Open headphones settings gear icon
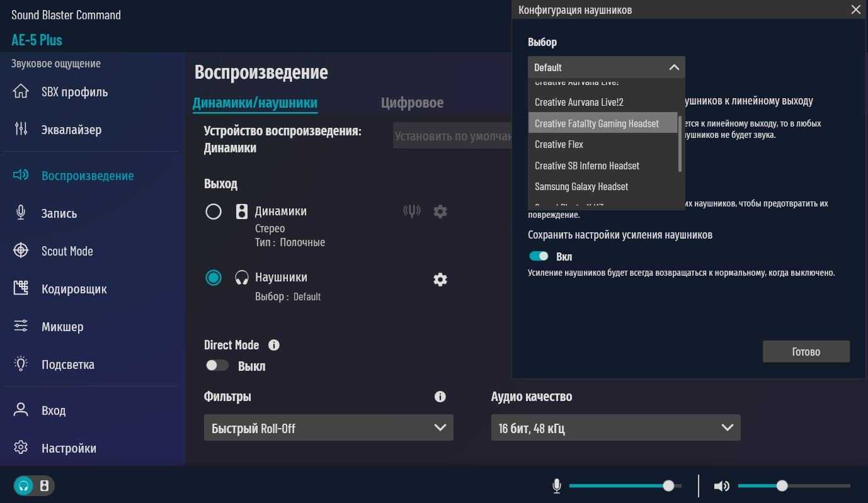 440,280
